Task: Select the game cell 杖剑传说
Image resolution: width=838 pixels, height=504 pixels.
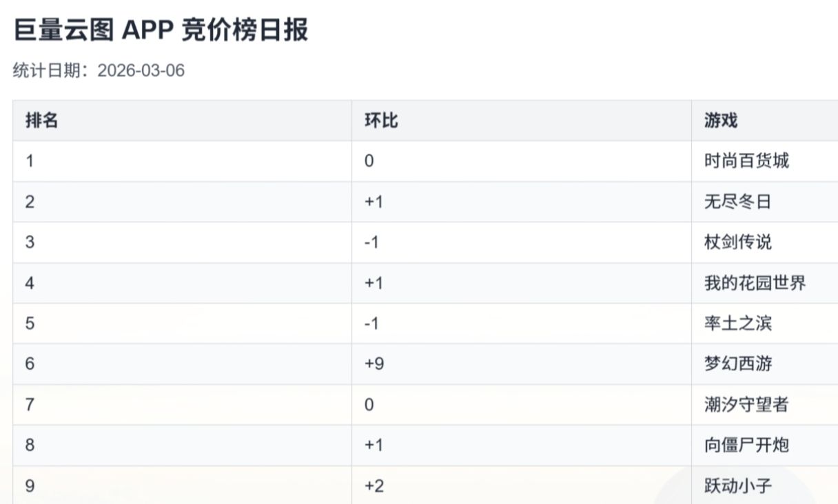Action: 737,242
